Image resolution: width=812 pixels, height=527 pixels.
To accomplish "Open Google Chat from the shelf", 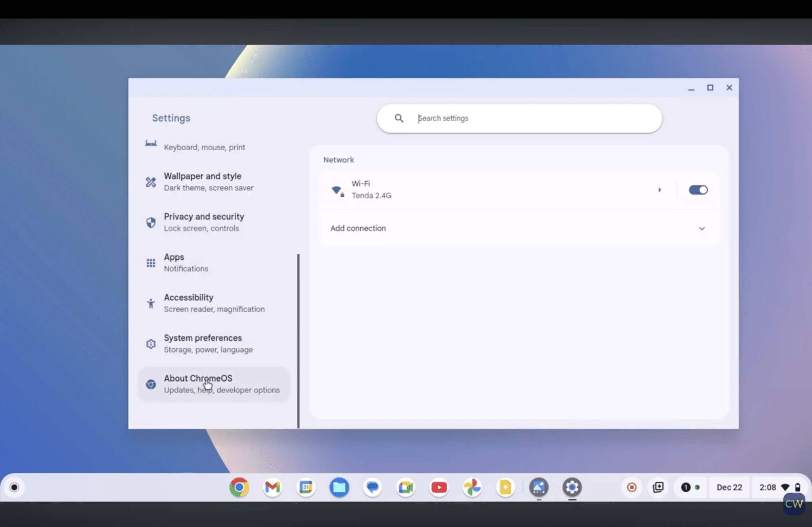I will 372,487.
